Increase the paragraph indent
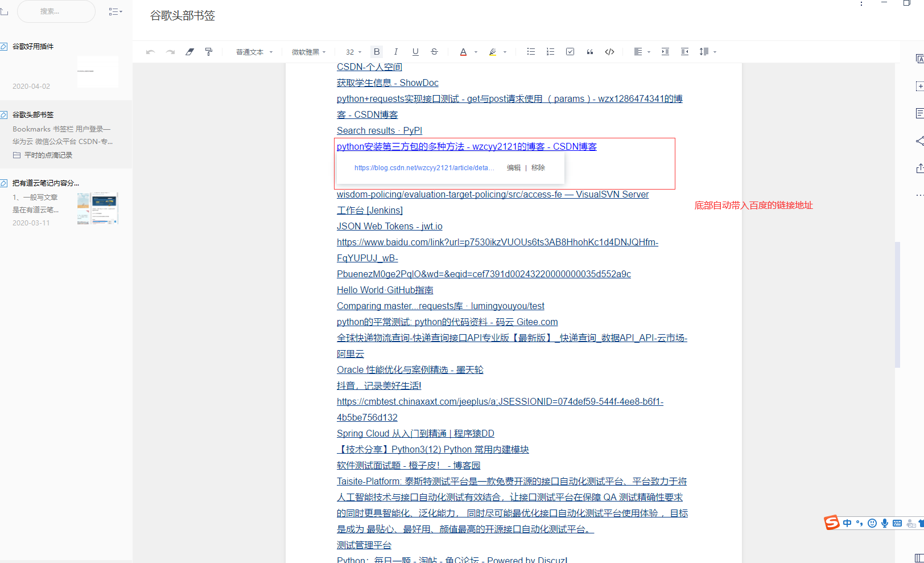 [665, 52]
